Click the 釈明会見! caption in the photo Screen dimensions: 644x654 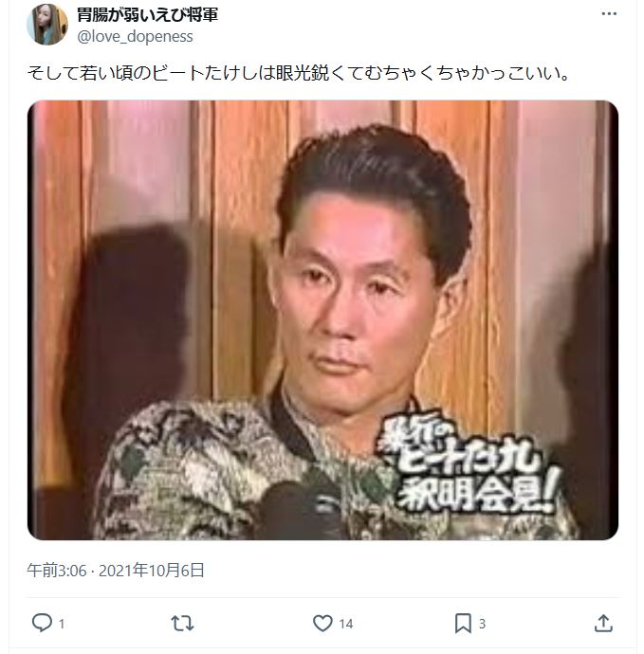(x=475, y=495)
